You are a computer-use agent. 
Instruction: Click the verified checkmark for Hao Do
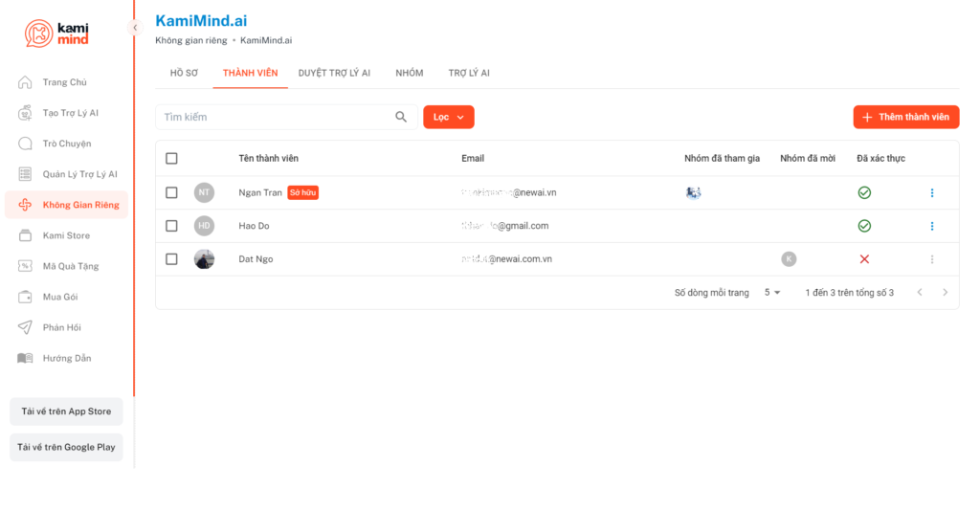(x=864, y=226)
